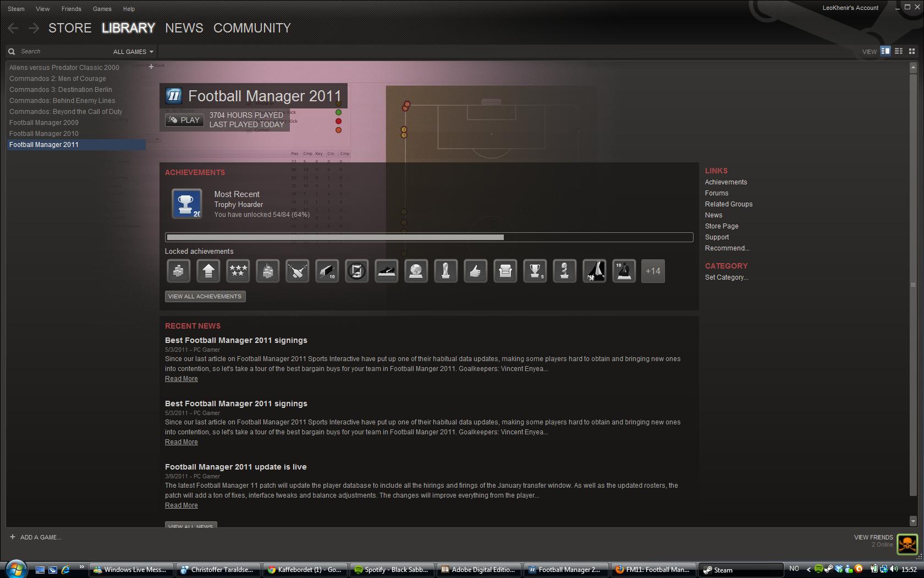Click the globe trophy locked achievement

click(416, 271)
